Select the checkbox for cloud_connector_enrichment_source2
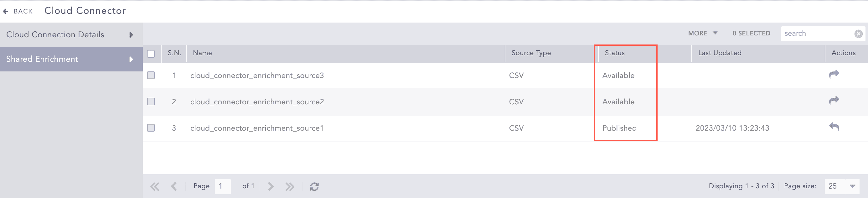 click(x=151, y=102)
